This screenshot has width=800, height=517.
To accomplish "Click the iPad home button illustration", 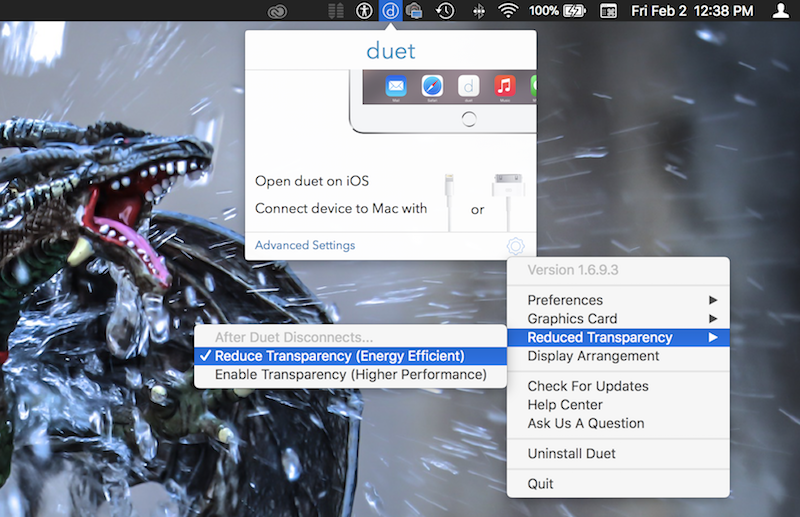I will pyautogui.click(x=469, y=119).
